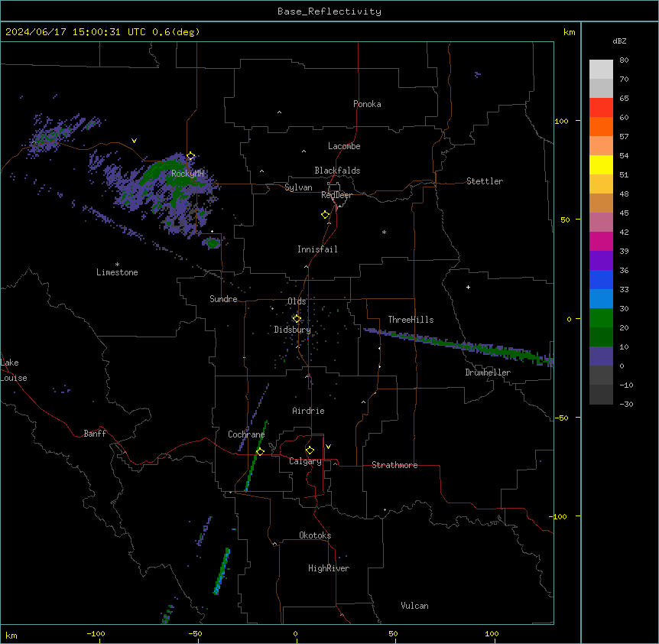The width and height of the screenshot is (659, 644).
Task: Click the Innisfail city label
Action: (x=317, y=249)
